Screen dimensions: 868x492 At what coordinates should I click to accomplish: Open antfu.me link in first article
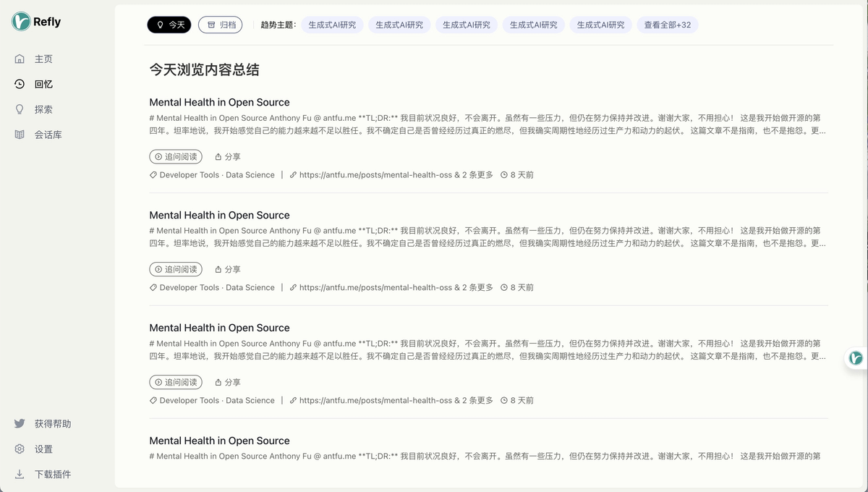[x=375, y=175]
